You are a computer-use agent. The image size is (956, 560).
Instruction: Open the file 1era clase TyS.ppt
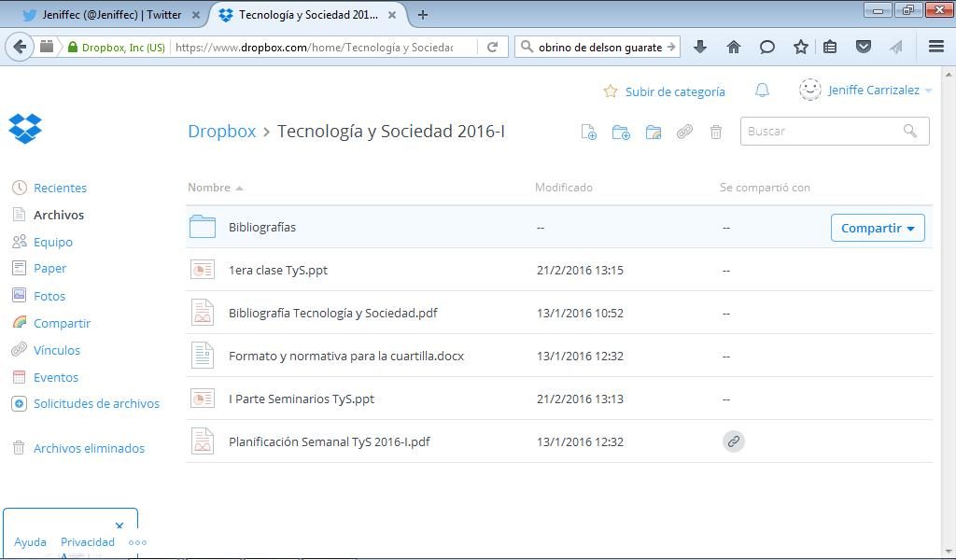click(277, 270)
